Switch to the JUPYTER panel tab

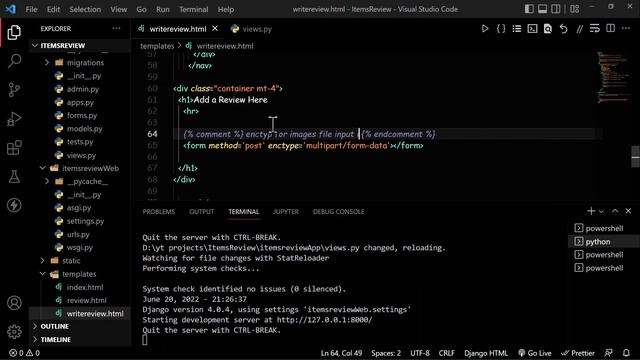pyautogui.click(x=286, y=211)
